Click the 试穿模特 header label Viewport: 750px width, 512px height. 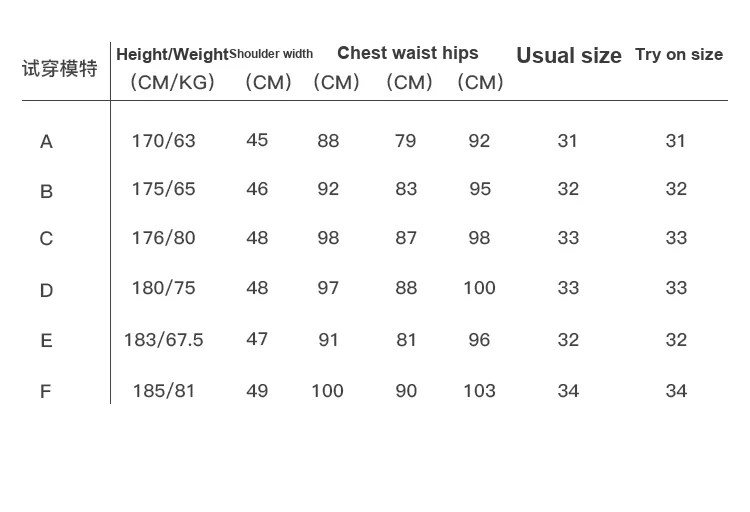(x=60, y=69)
